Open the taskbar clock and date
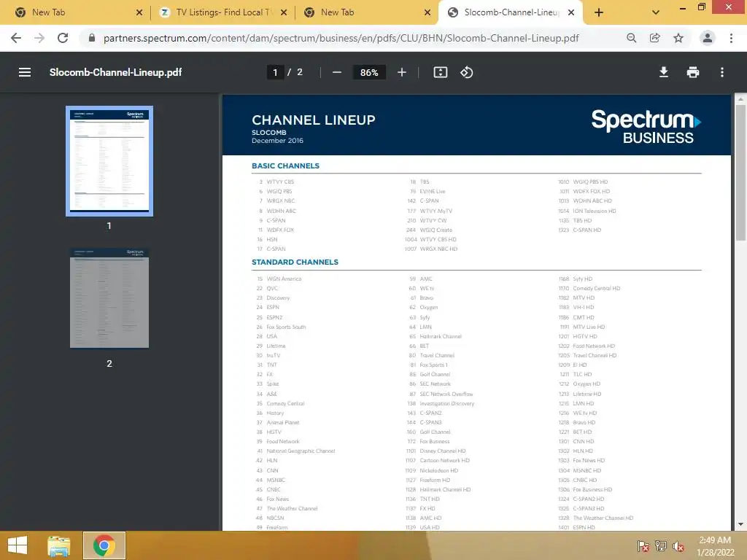747x560 pixels. click(x=715, y=546)
